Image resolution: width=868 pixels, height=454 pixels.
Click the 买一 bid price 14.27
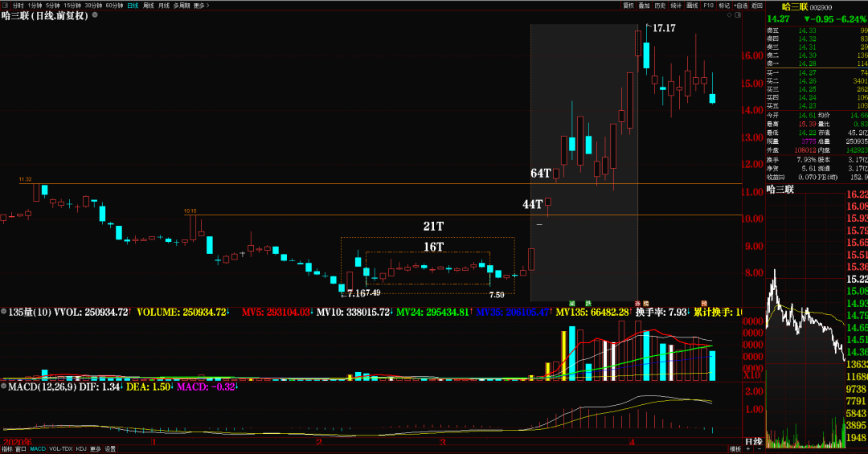pos(807,72)
